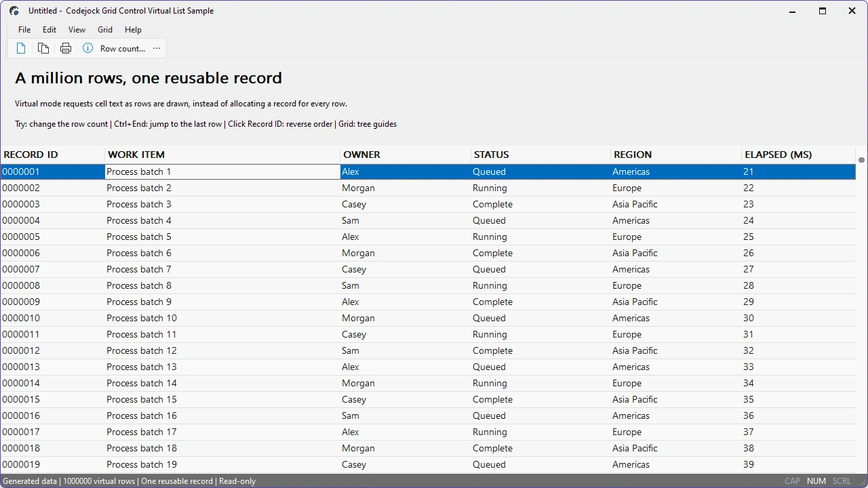Select record ID cell 0000014
Image resolution: width=868 pixels, height=488 pixels.
click(x=53, y=383)
